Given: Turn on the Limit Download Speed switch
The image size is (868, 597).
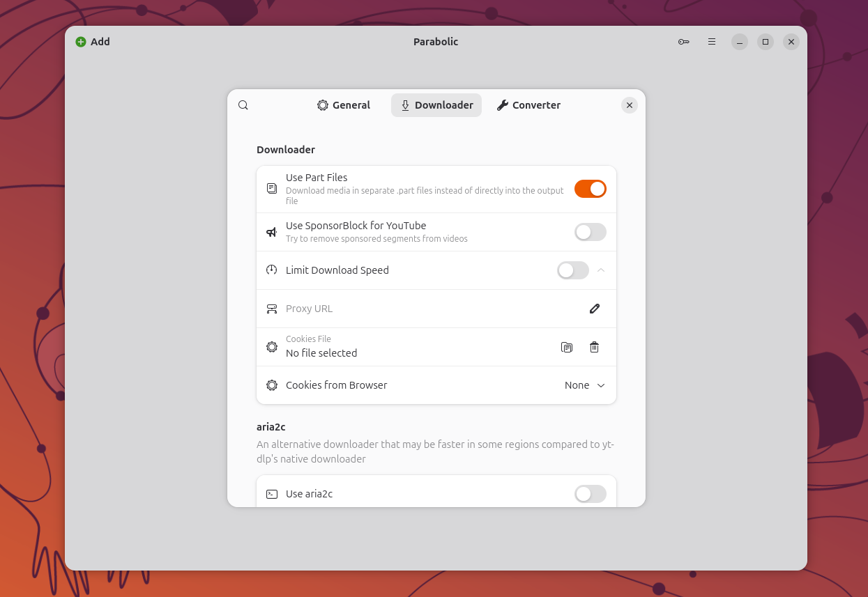Looking at the screenshot, I should pos(573,270).
